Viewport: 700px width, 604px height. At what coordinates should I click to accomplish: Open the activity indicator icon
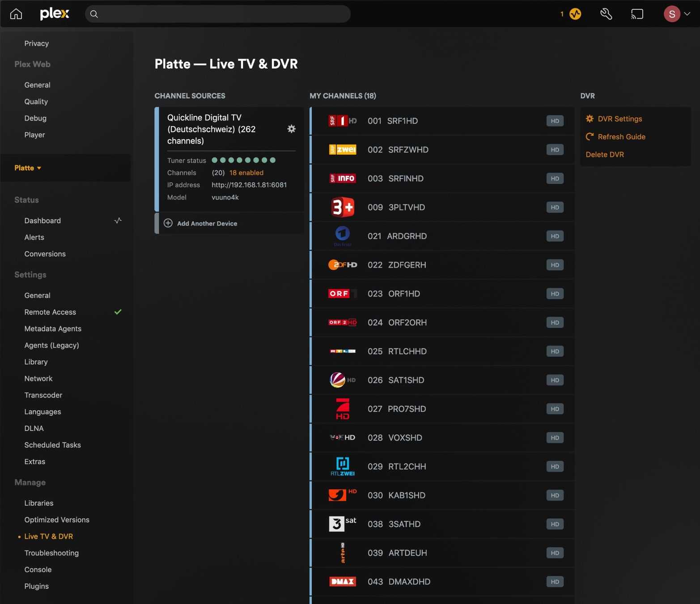pyautogui.click(x=575, y=14)
